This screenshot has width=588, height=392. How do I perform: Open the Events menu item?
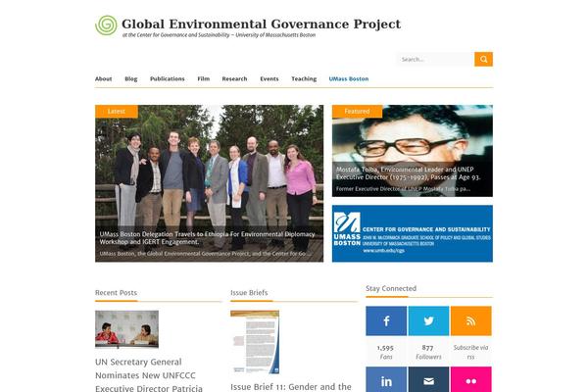tap(269, 78)
